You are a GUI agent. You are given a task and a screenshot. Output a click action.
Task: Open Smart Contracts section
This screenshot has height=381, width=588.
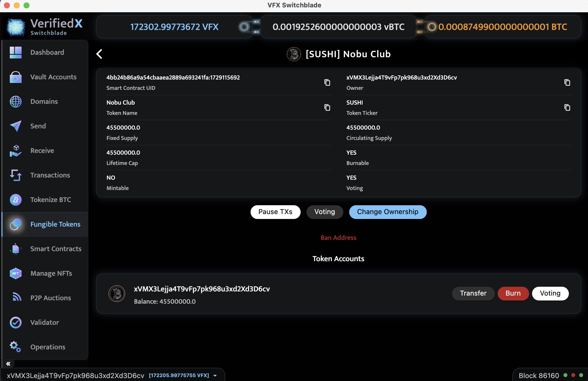[45, 249]
